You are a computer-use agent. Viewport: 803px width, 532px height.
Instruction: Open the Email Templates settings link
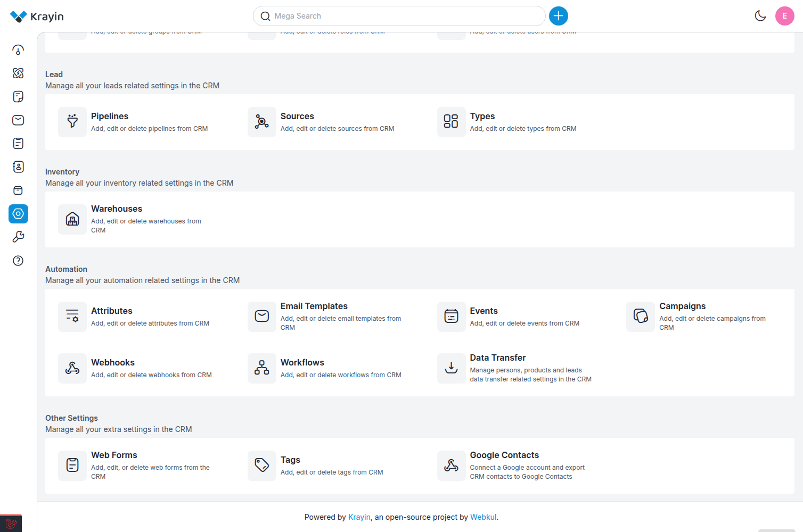tap(314, 306)
